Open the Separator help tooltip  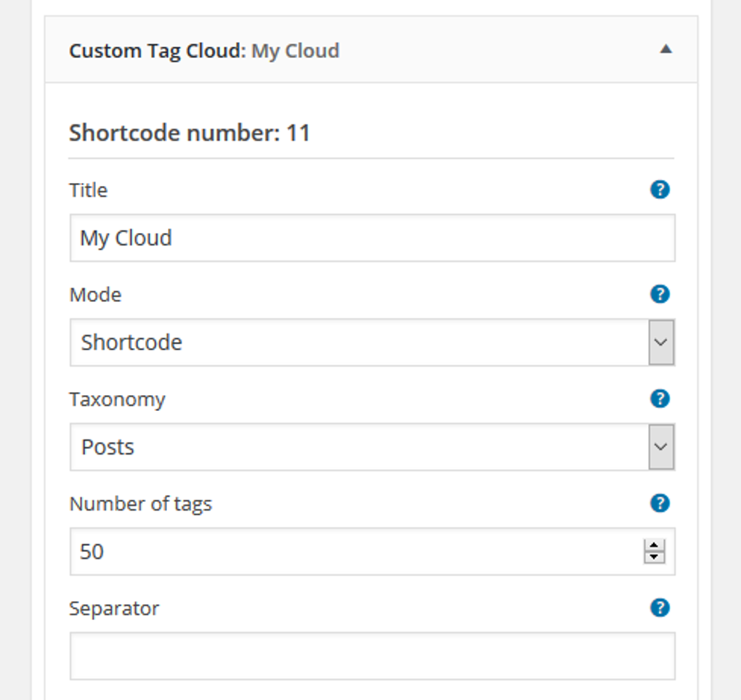tap(660, 608)
